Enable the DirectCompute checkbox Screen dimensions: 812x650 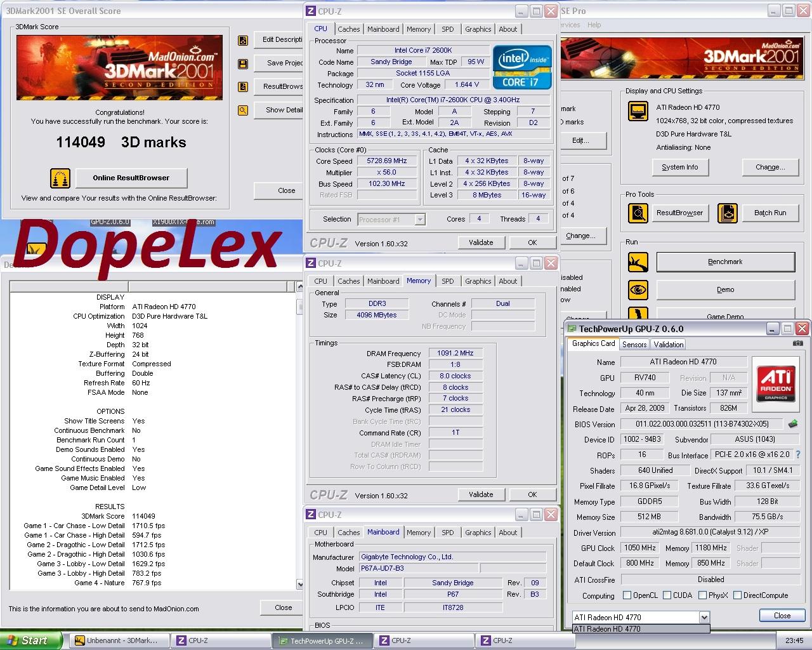click(x=737, y=595)
